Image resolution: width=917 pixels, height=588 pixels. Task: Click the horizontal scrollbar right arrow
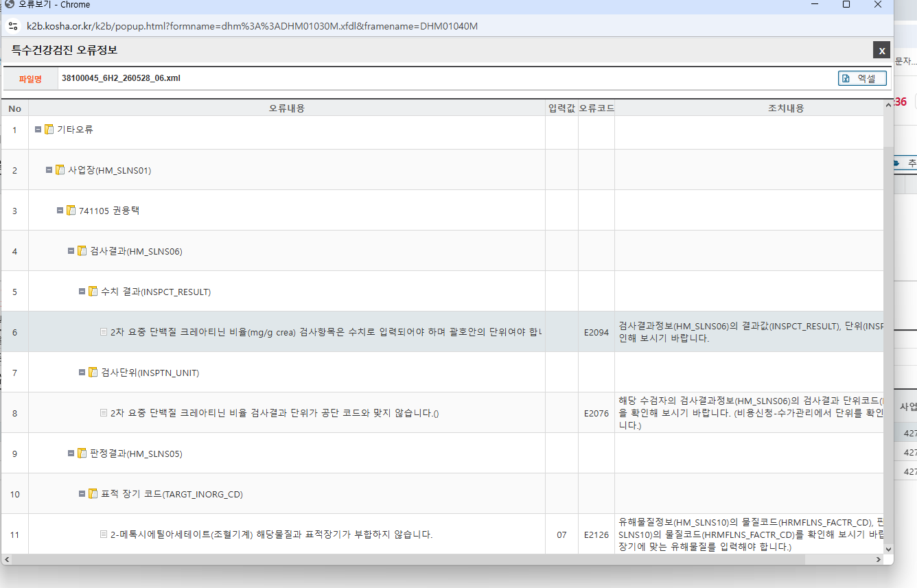pyautogui.click(x=878, y=559)
